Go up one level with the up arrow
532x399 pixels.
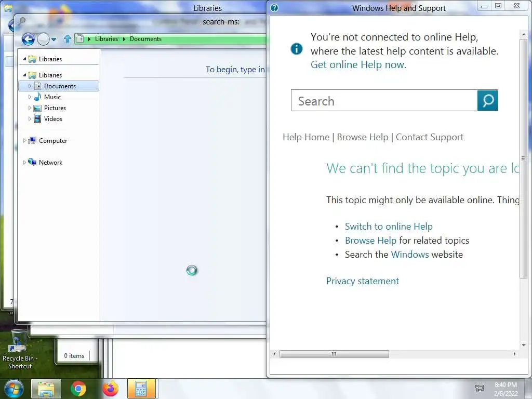(68, 39)
